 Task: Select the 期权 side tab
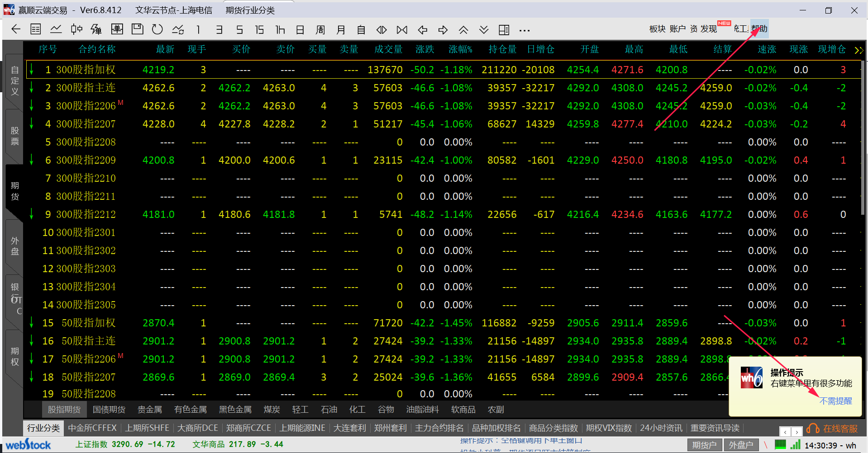point(15,357)
